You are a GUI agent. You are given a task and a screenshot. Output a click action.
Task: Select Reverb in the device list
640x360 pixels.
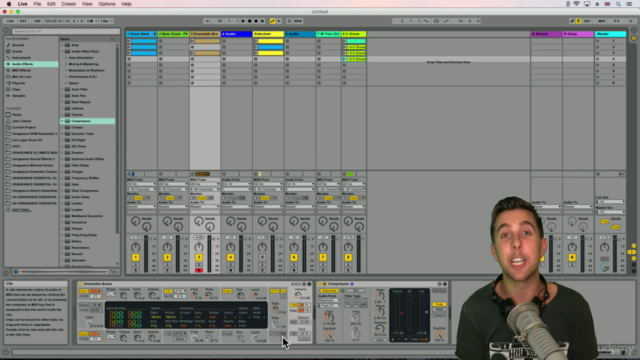[77, 254]
